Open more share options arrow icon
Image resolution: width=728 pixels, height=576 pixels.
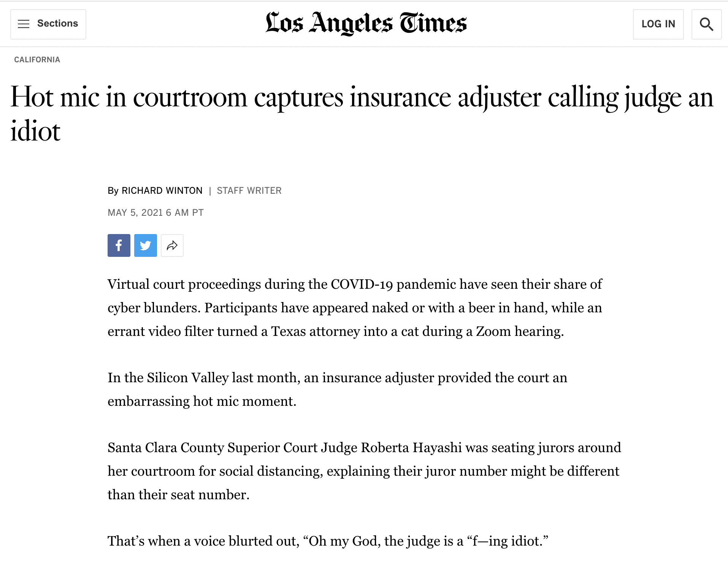click(x=172, y=245)
